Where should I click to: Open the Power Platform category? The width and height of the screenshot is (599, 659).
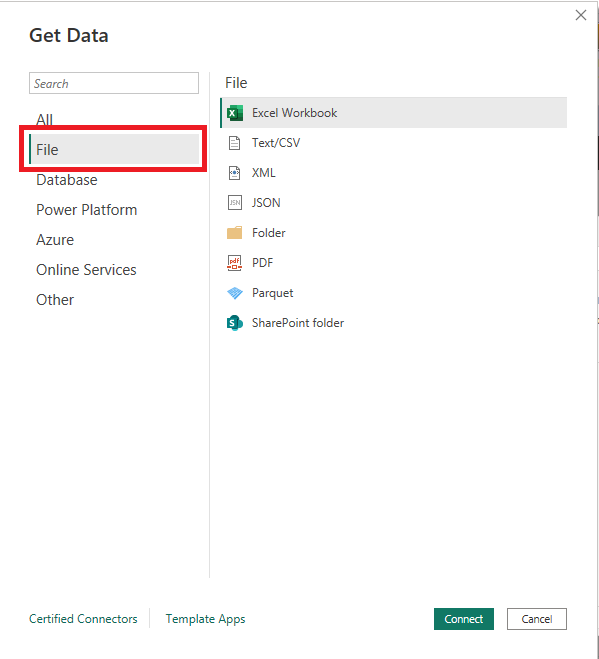point(87,210)
